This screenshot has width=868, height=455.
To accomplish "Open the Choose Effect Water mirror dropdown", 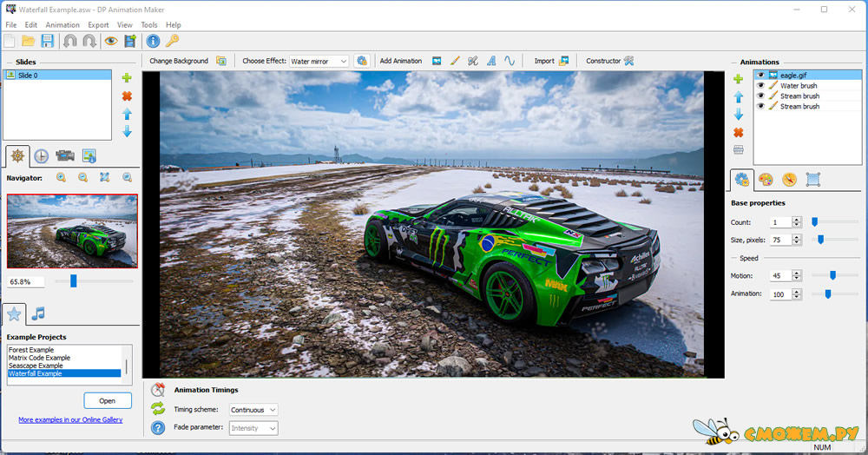I will point(319,61).
